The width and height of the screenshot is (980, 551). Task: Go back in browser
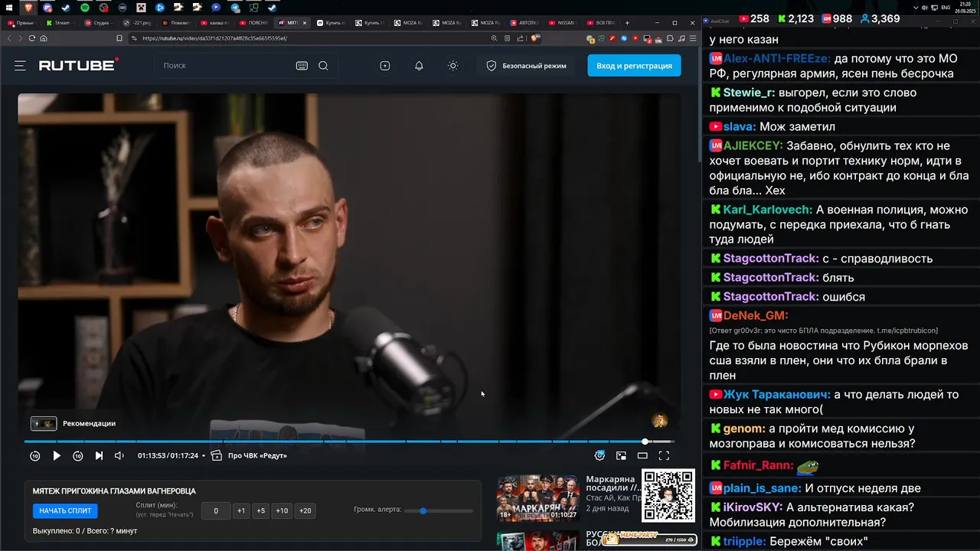point(10,38)
